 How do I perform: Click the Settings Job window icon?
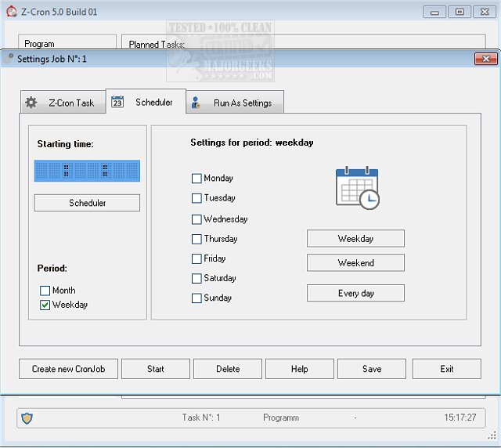[9, 59]
